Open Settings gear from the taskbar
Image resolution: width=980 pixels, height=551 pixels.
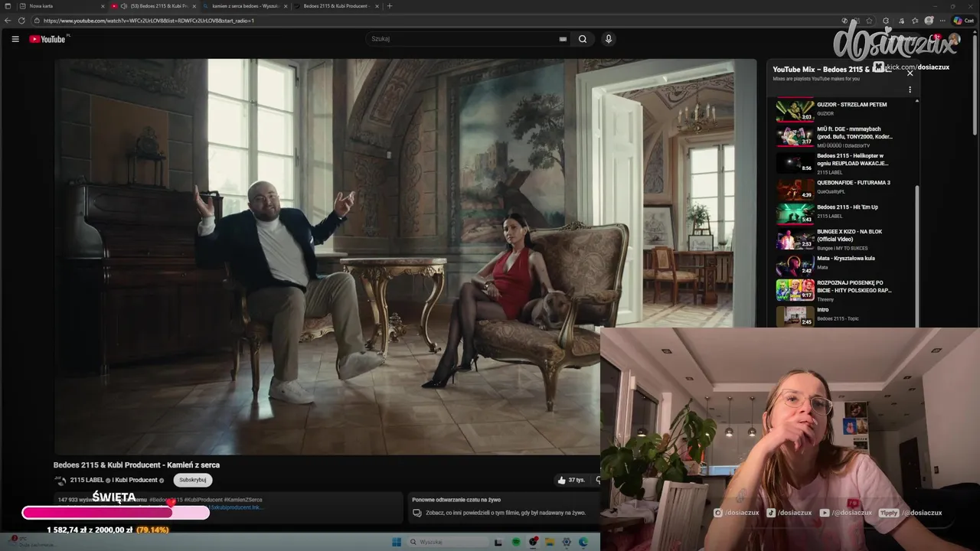pos(567,542)
